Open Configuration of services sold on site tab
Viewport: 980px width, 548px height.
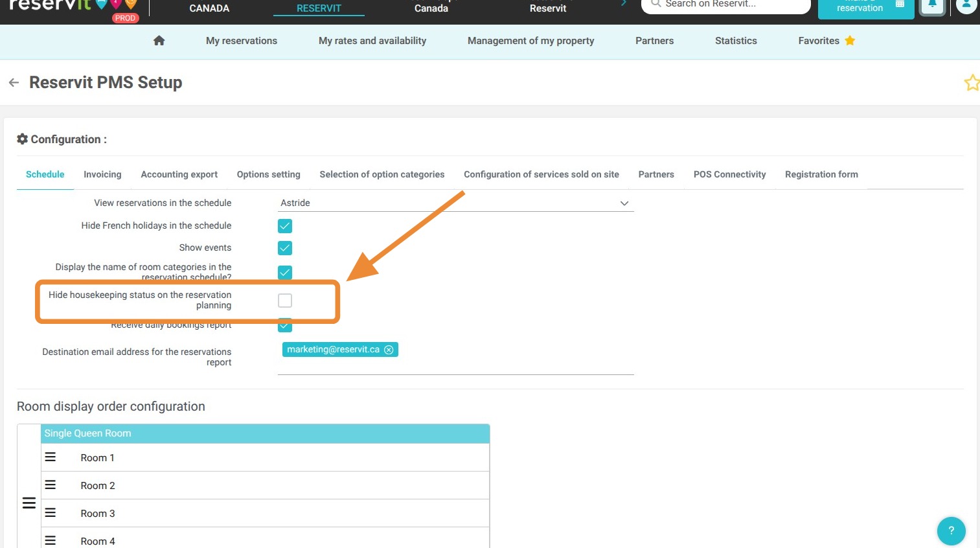coord(541,174)
